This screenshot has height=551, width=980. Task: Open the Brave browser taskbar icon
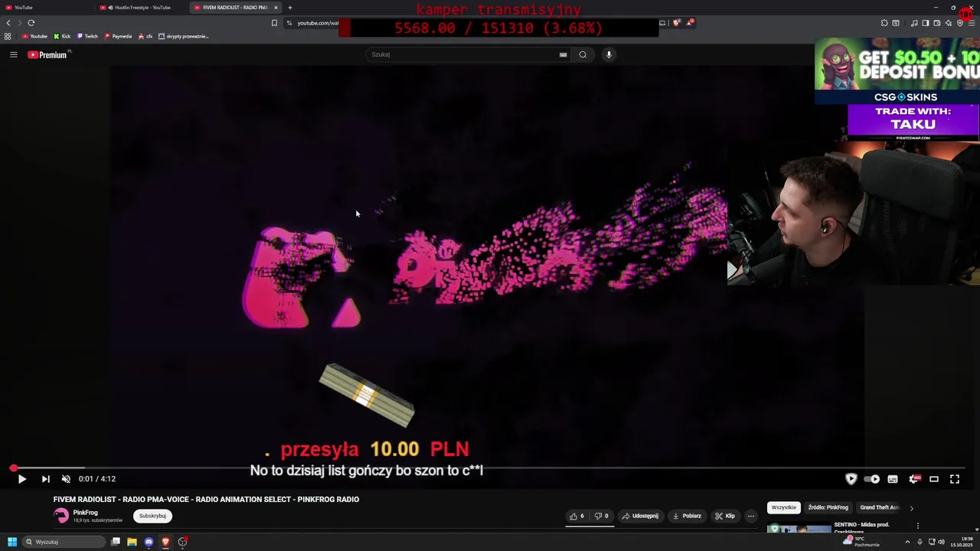165,542
